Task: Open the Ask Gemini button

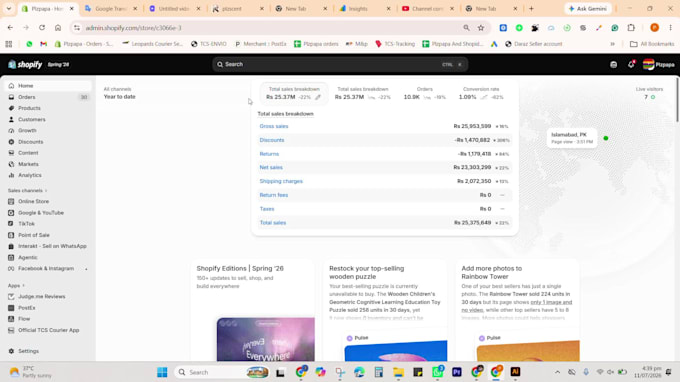Action: (x=588, y=9)
